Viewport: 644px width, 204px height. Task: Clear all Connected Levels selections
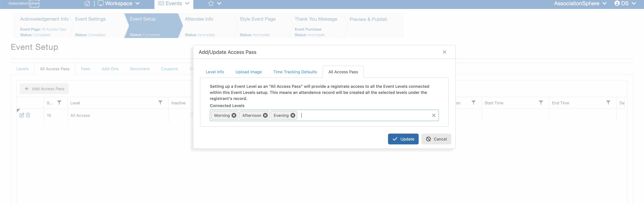(434, 115)
